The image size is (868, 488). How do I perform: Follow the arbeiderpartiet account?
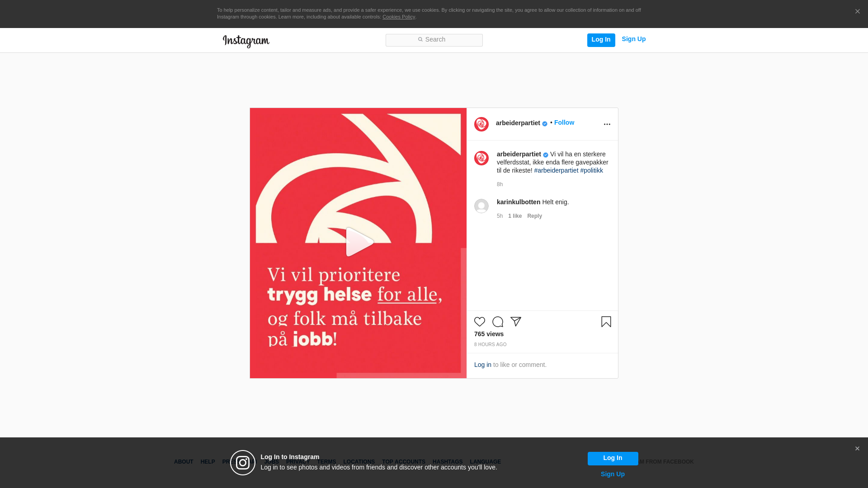pyautogui.click(x=564, y=122)
